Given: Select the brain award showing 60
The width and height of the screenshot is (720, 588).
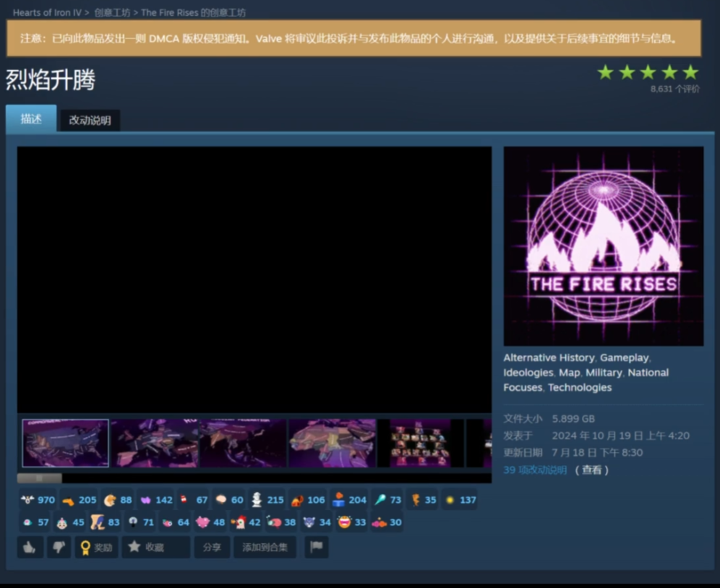Looking at the screenshot, I should [229, 500].
